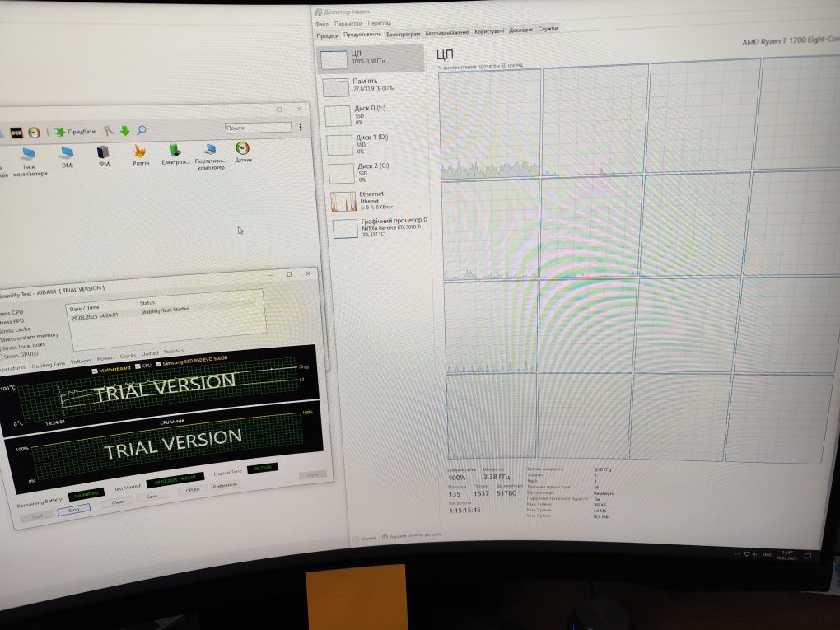Click the green download arrow icon
840x630 pixels.
125,130
